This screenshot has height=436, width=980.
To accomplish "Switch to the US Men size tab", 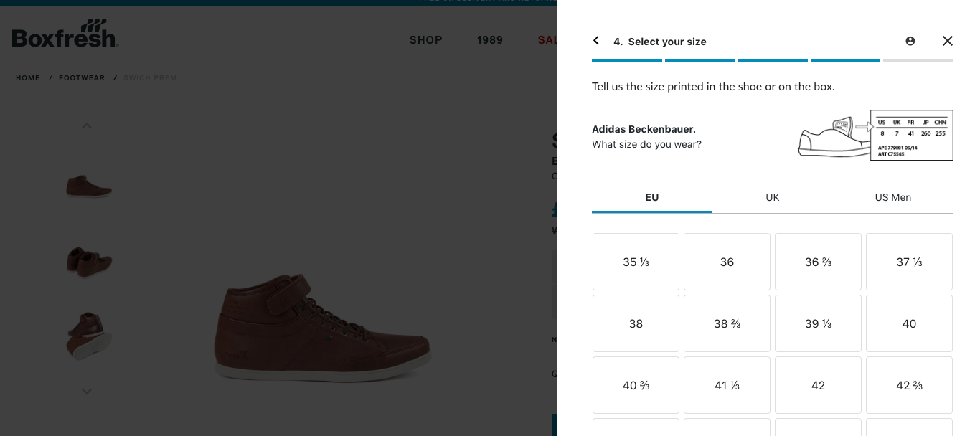I will click(x=892, y=197).
